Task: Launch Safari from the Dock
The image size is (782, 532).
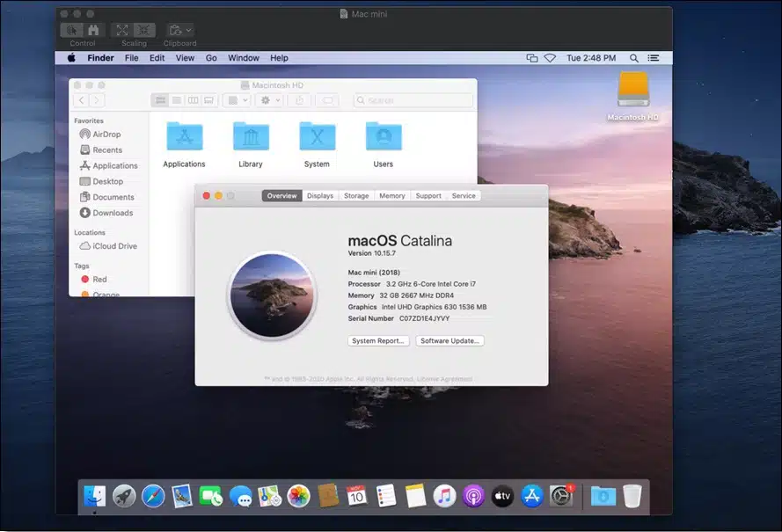Action: point(153,496)
